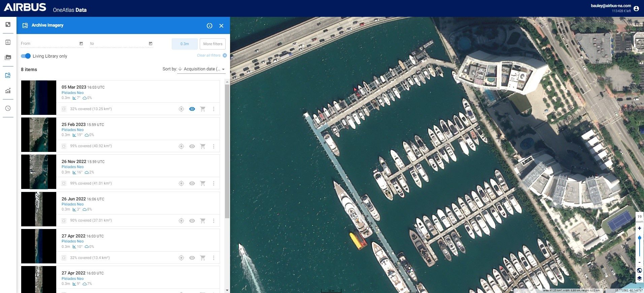Open the Sort by Acquisition date dropdown
The image size is (644, 293).
[x=201, y=69]
